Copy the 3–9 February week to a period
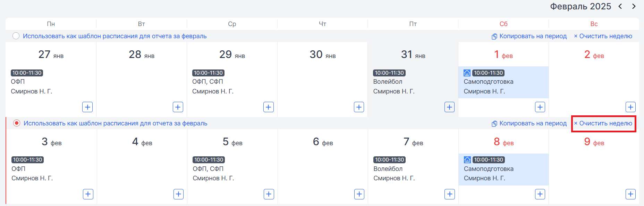The width and height of the screenshot is (644, 206). [529, 123]
